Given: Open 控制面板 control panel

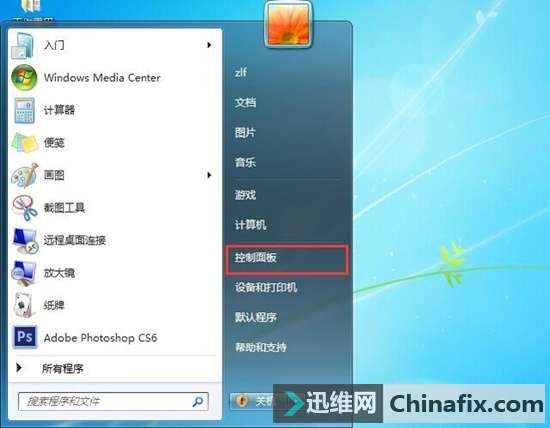Looking at the screenshot, I should pos(255,258).
